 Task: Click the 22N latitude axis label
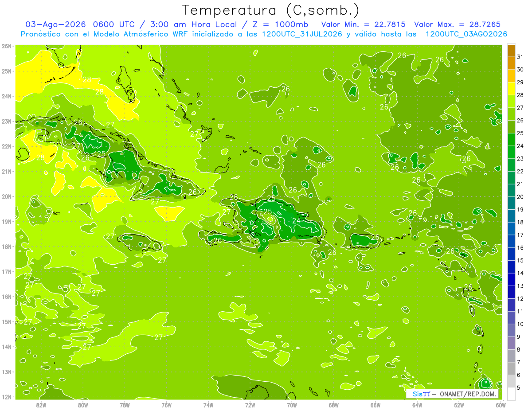7,146
